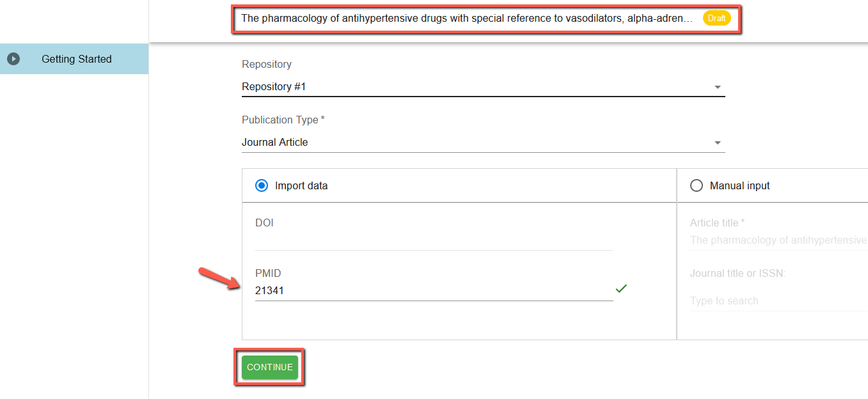Select the Manual input radio button
868x399 pixels.
(697, 185)
